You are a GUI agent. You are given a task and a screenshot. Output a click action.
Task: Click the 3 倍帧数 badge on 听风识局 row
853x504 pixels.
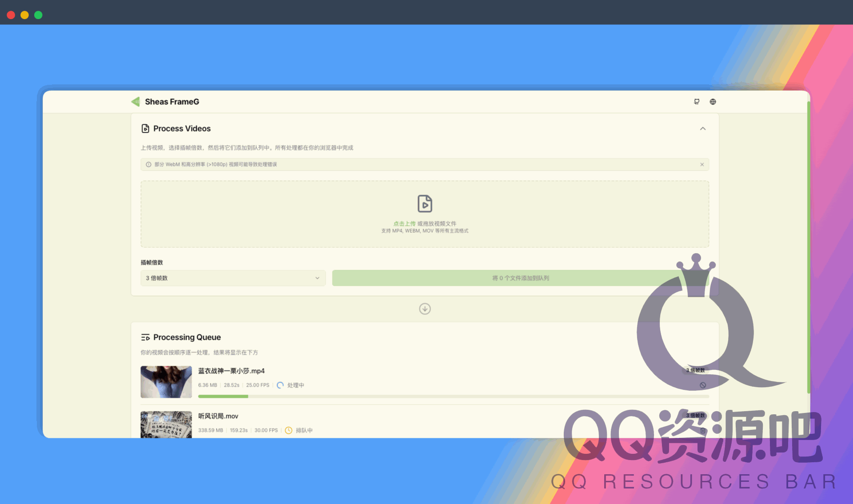coord(695,416)
